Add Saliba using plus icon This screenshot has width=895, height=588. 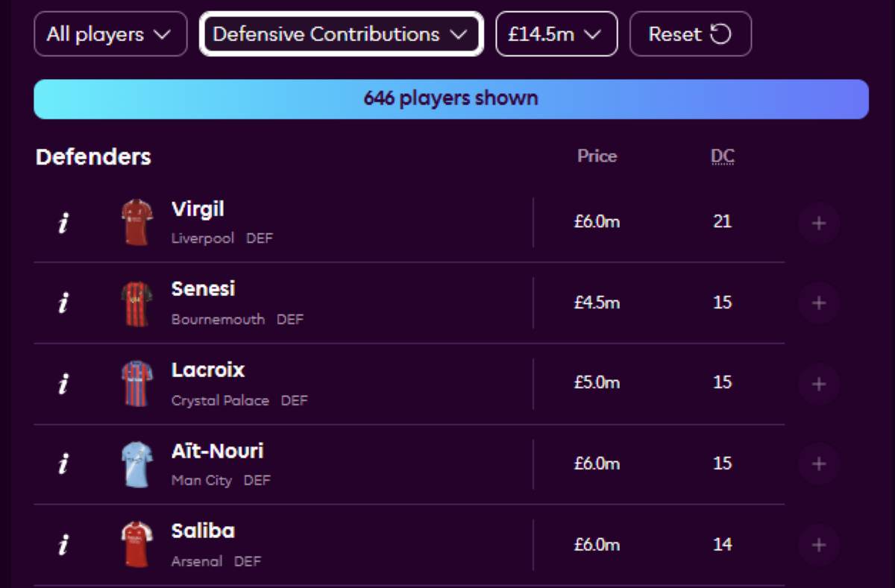(x=818, y=545)
